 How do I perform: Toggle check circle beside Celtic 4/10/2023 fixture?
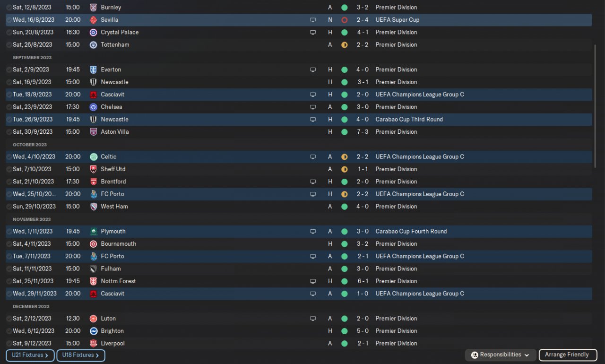click(9, 156)
